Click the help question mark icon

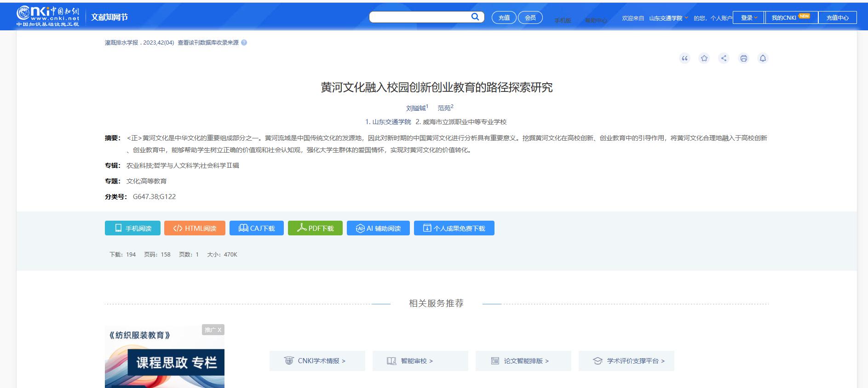coord(244,43)
